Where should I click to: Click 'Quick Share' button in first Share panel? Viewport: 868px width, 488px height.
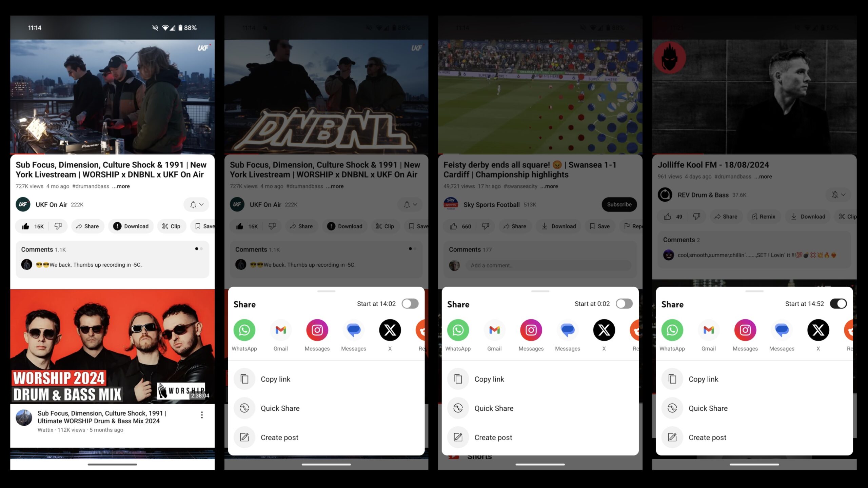coord(280,408)
